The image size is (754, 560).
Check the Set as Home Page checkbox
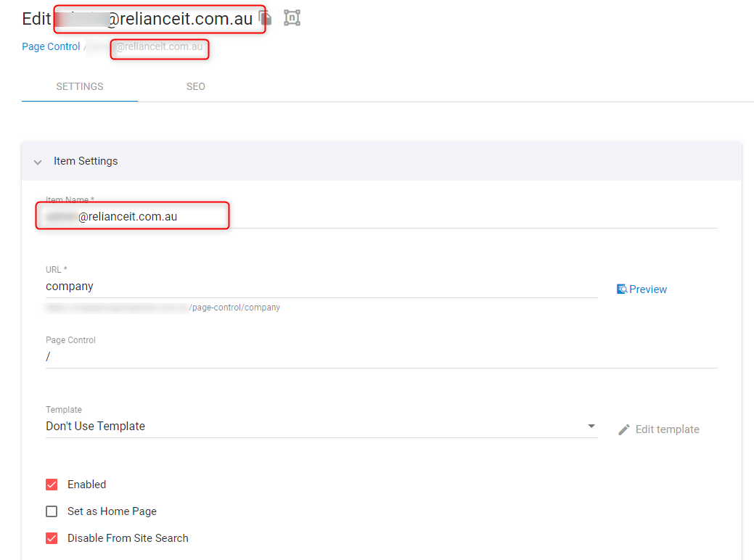tap(52, 511)
